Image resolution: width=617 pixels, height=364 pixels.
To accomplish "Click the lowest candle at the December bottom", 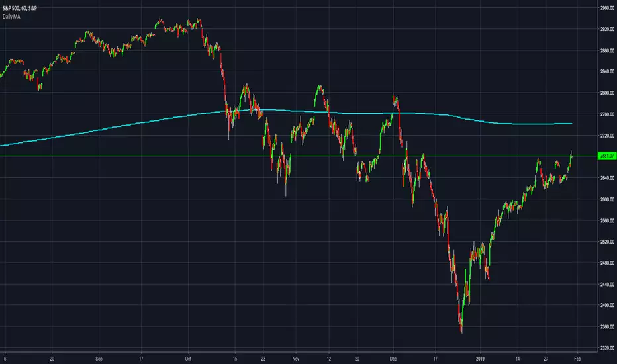I will (x=461, y=329).
